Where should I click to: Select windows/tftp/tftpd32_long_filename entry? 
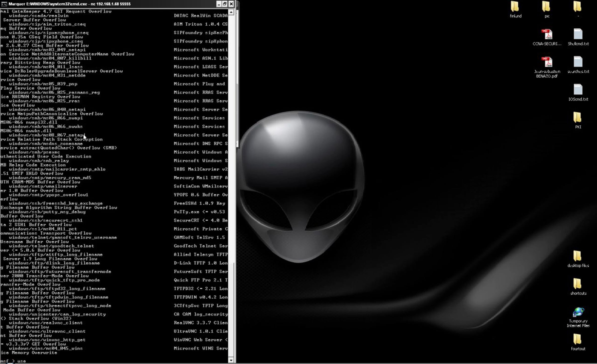click(57, 289)
